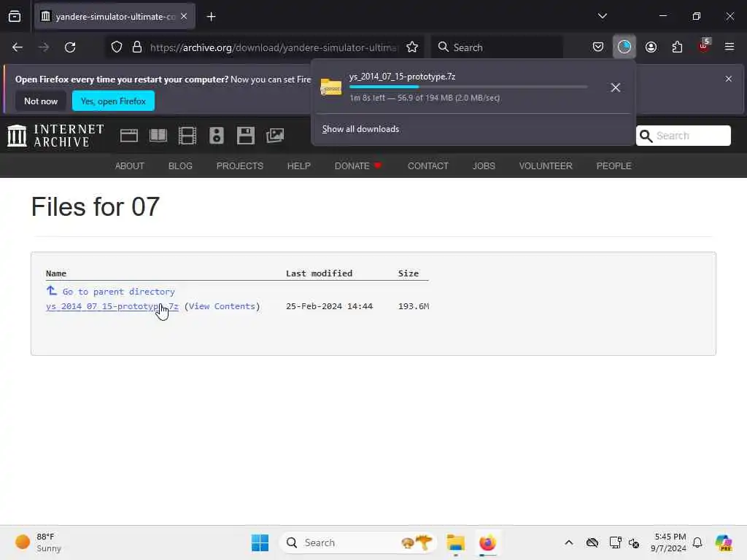Open Copilot preview taskbar icon
747x560 pixels.
[x=723, y=542]
